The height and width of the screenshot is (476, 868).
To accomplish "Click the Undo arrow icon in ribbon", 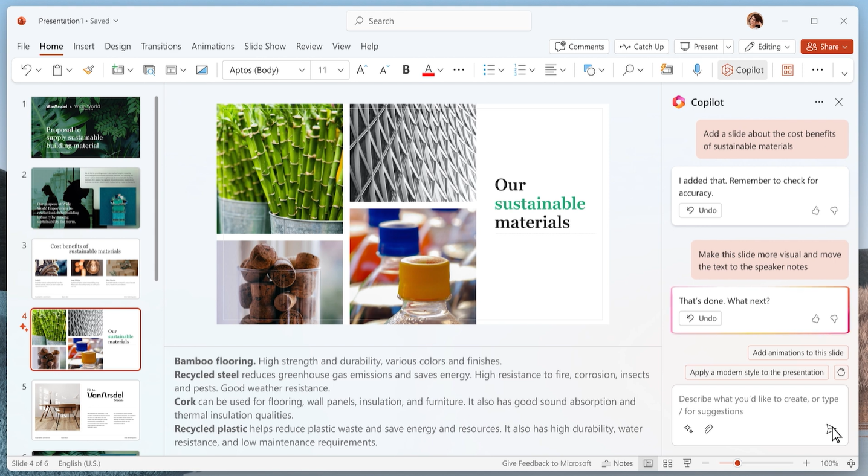I will coord(26,70).
